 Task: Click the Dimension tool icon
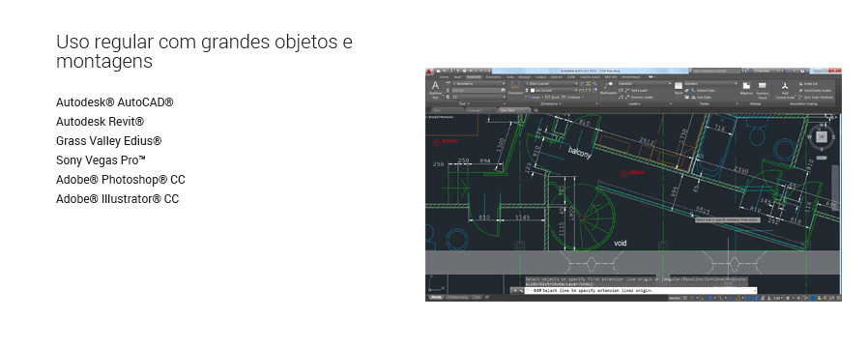pos(515,88)
